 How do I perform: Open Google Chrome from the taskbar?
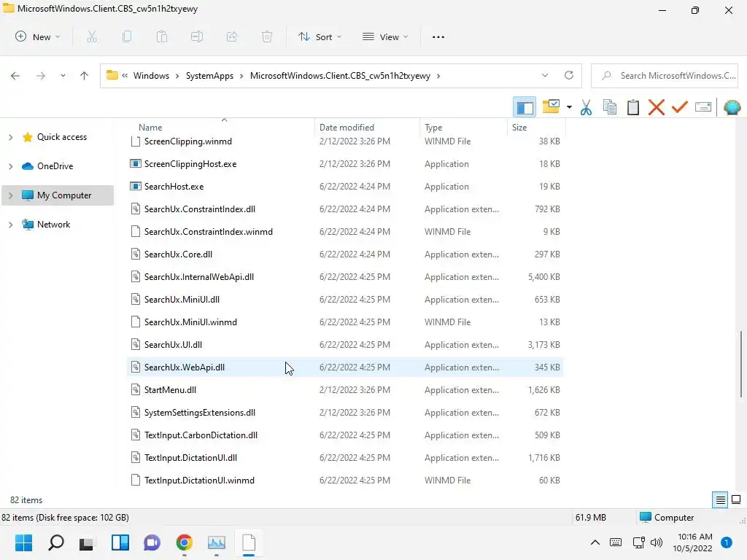(x=185, y=542)
